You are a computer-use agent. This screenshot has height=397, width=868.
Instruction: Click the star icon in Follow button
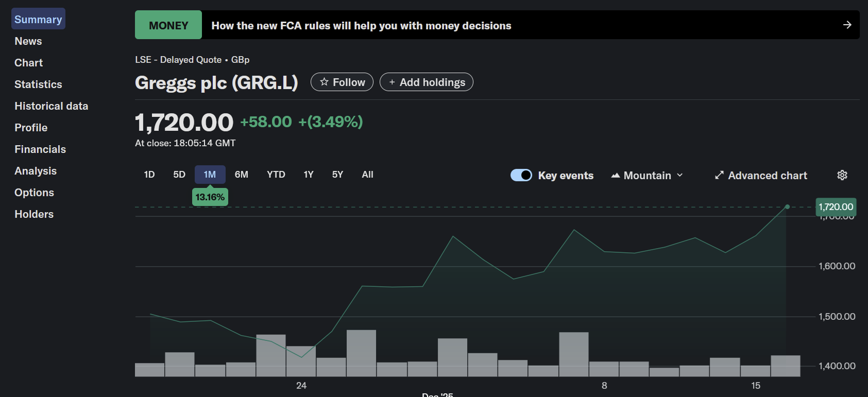click(324, 82)
